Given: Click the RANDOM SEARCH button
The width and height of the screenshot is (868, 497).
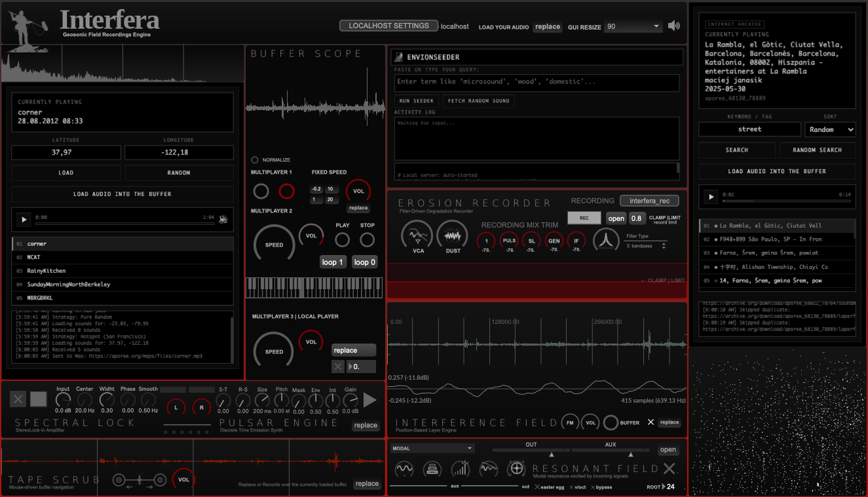Looking at the screenshot, I should 818,149.
